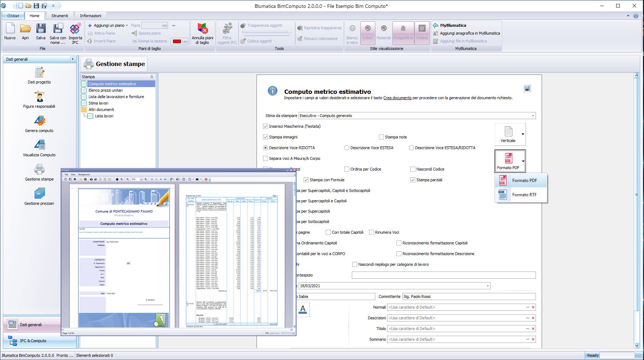Click Annulla piani di taglio

click(x=202, y=33)
